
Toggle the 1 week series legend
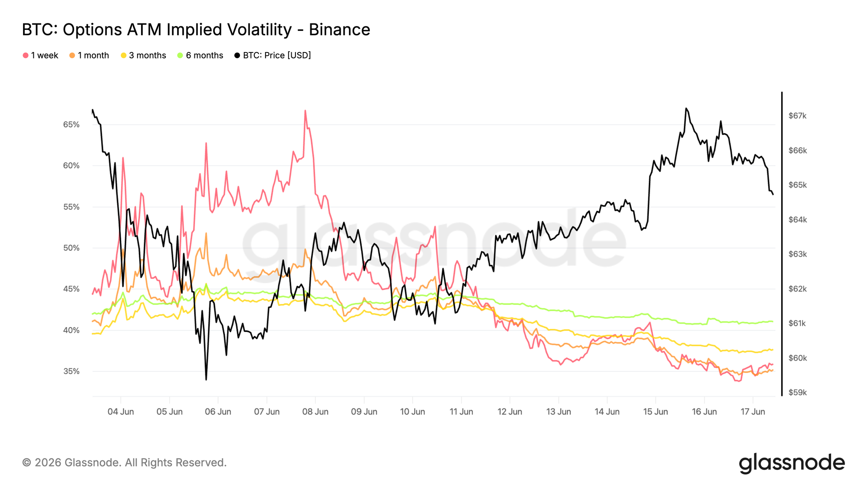40,56
